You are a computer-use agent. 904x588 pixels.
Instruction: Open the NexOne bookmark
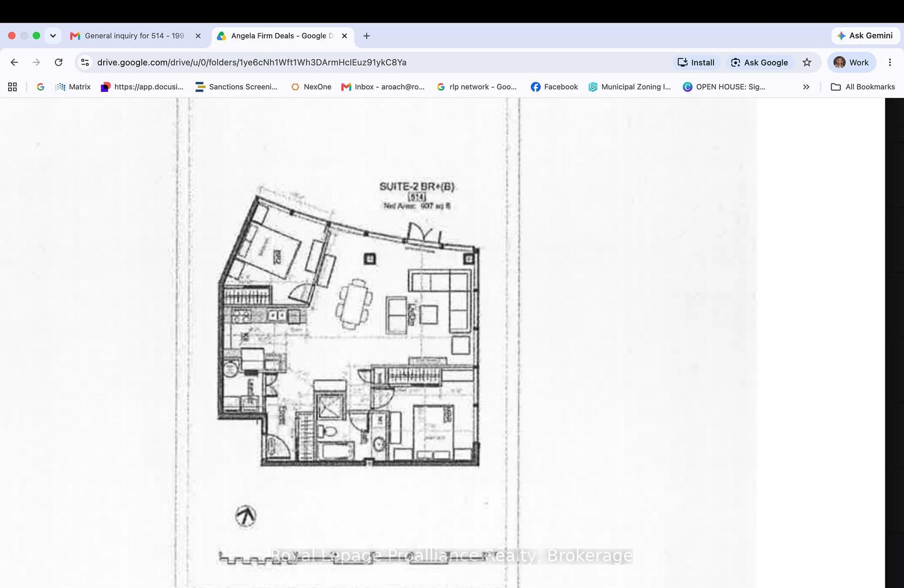pyautogui.click(x=311, y=87)
